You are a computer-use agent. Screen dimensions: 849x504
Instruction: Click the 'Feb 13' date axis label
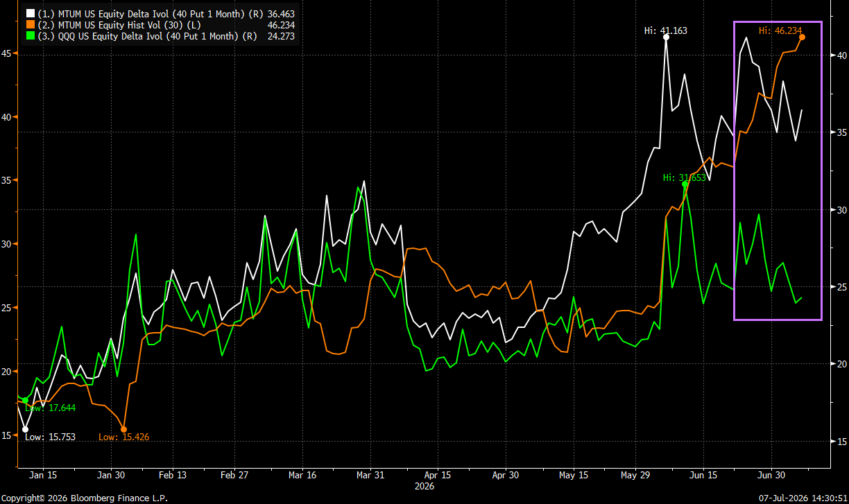point(173,476)
